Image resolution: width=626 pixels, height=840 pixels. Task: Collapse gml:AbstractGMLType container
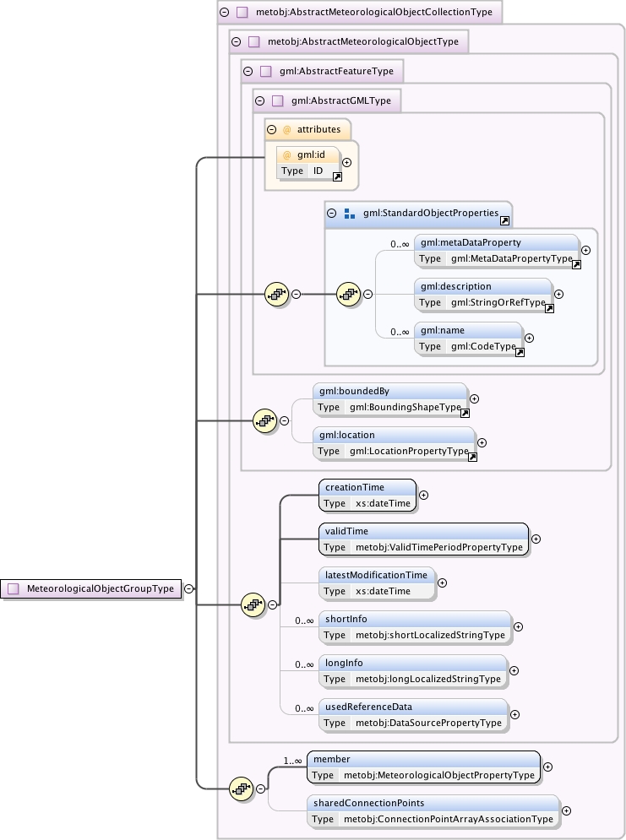pyautogui.click(x=260, y=100)
